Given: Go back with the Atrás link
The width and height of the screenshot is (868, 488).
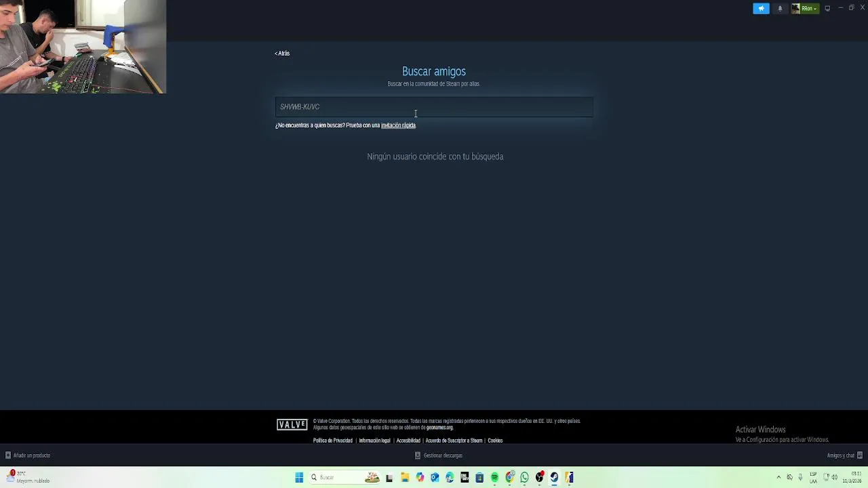Looking at the screenshot, I should coord(282,54).
